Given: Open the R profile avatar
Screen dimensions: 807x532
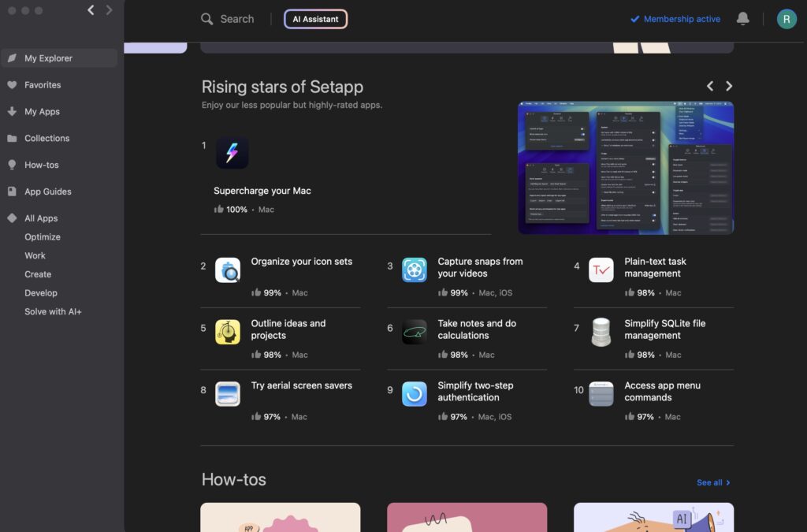Looking at the screenshot, I should tap(787, 19).
